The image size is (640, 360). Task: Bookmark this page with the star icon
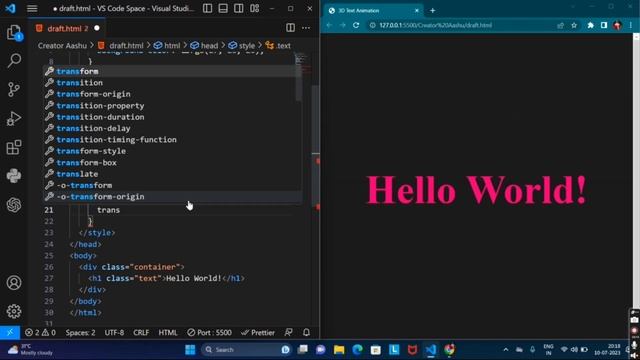[x=574, y=25]
